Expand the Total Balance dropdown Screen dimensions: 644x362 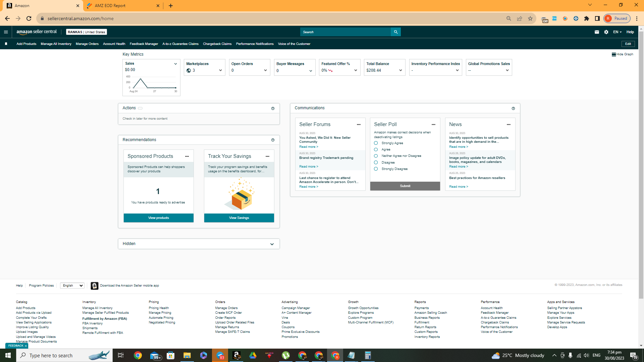tap(400, 70)
